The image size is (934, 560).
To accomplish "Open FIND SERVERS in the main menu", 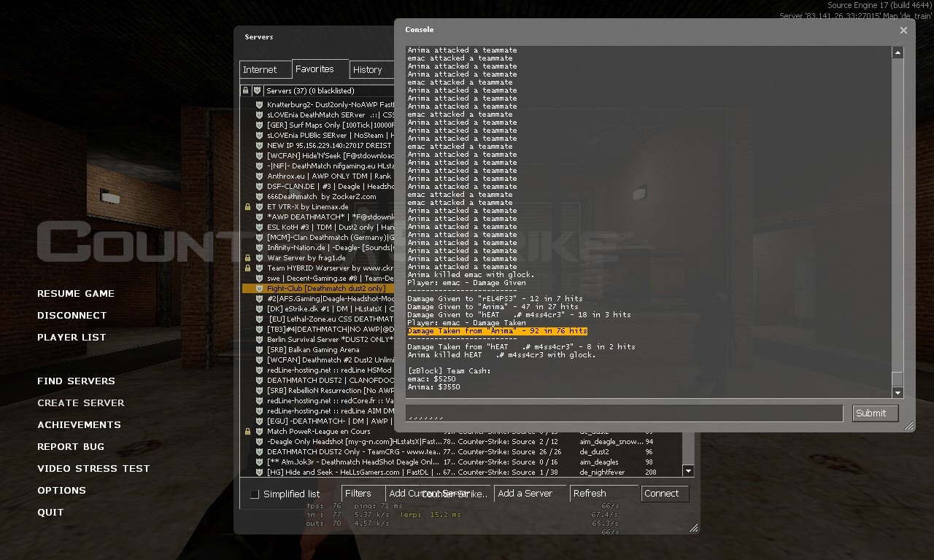I will [77, 381].
